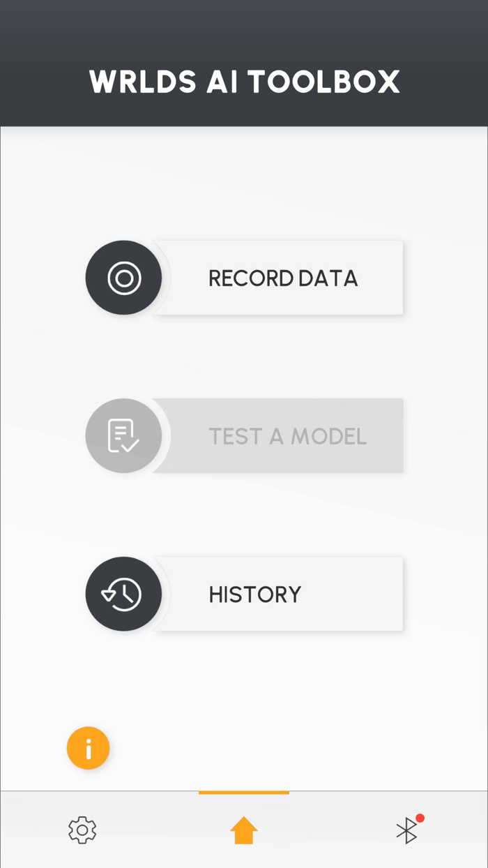Tap the Record Data label text
Image resolution: width=488 pixels, height=868 pixels.
(283, 277)
